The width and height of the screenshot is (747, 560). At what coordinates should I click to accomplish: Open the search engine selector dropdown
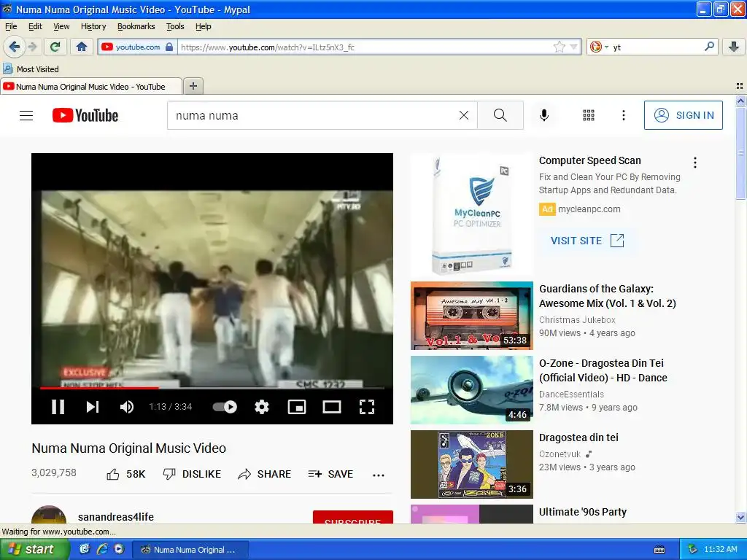point(599,47)
